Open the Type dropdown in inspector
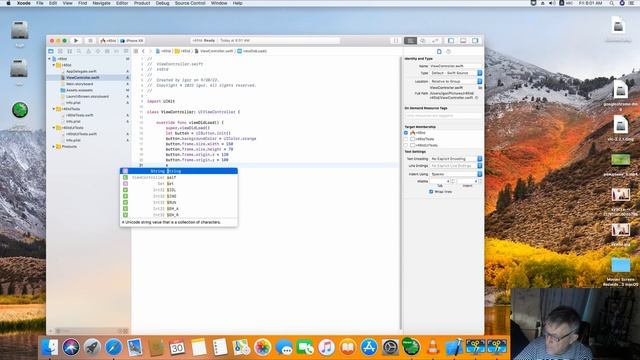The height and width of the screenshot is (360, 640). click(456, 73)
